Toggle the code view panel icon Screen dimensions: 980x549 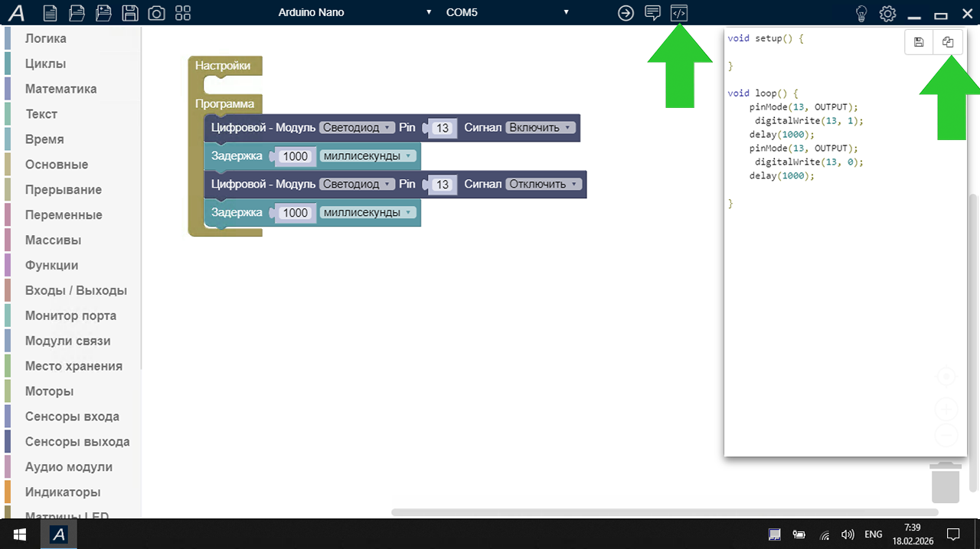[679, 13]
